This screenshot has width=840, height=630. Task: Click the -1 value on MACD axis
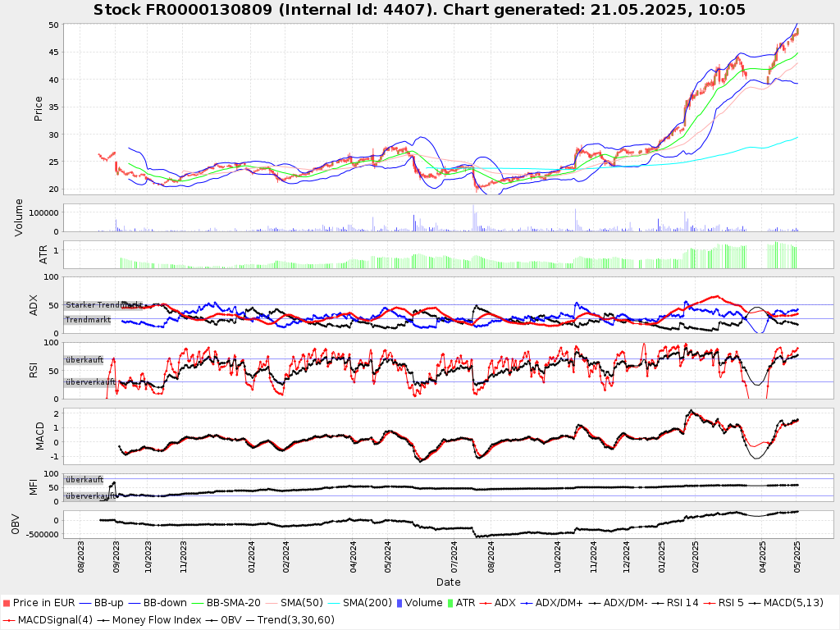click(55, 457)
